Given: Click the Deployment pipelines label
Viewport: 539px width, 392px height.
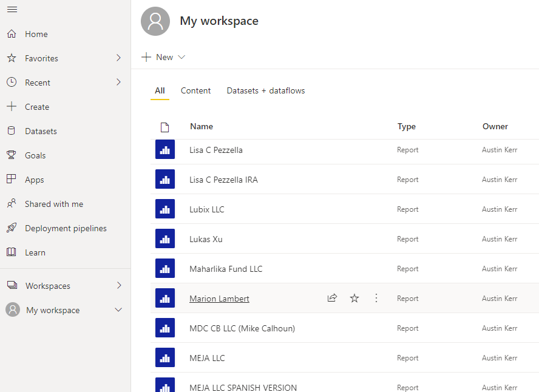Looking at the screenshot, I should pyautogui.click(x=66, y=229).
